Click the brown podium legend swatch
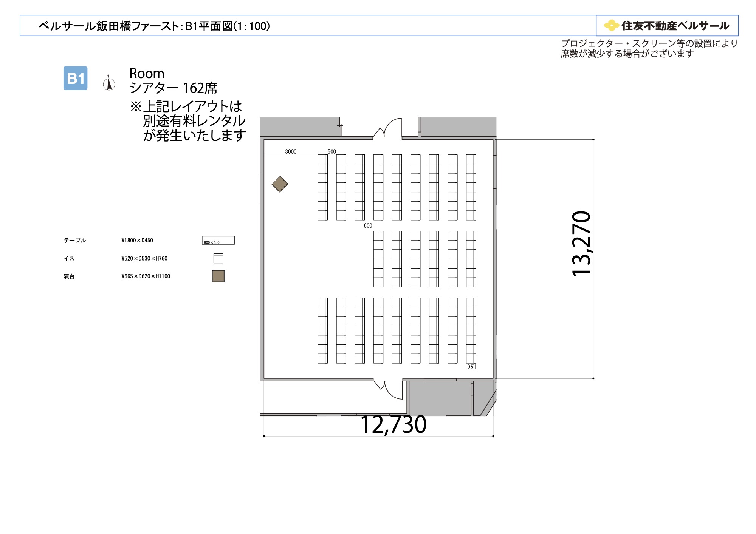The image size is (756, 534). (218, 276)
